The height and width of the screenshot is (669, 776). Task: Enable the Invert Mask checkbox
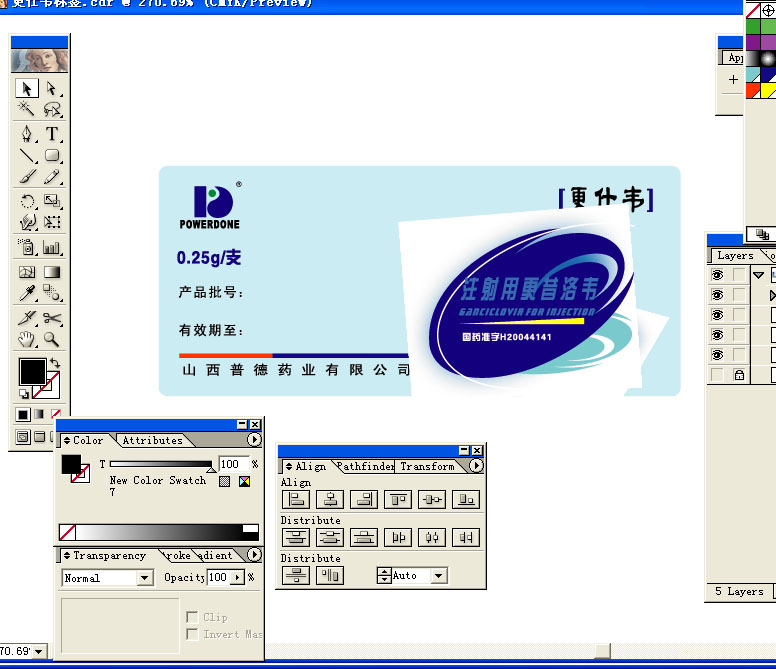(x=192, y=634)
